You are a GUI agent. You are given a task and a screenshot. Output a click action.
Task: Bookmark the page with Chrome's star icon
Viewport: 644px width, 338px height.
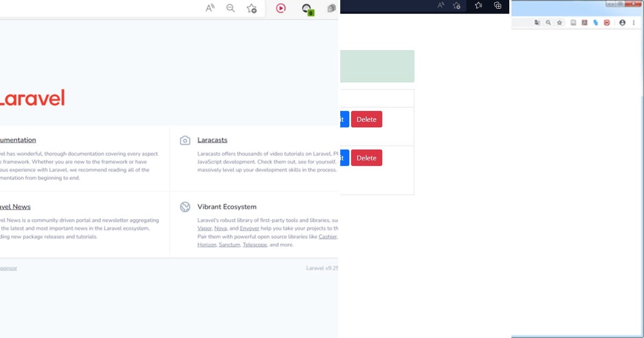tap(559, 23)
